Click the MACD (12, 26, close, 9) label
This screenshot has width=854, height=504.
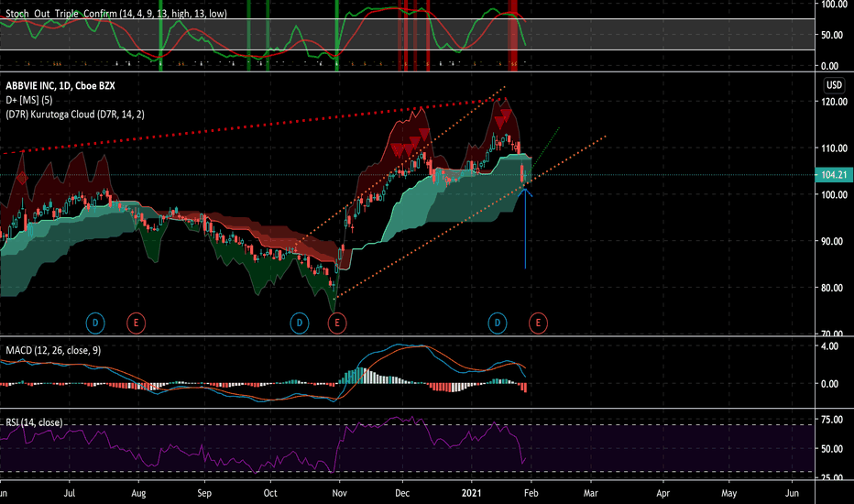click(53, 350)
